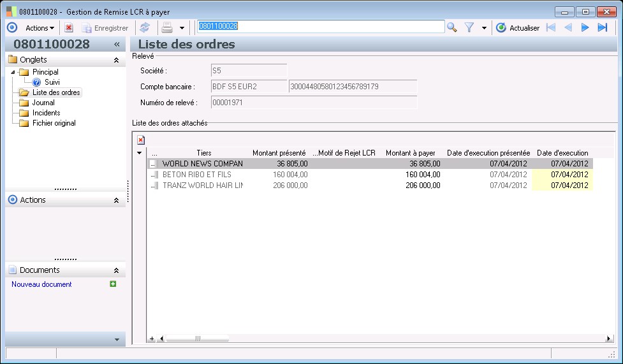
Task: Click the red delete icon in the toolbar
Action: 69,27
